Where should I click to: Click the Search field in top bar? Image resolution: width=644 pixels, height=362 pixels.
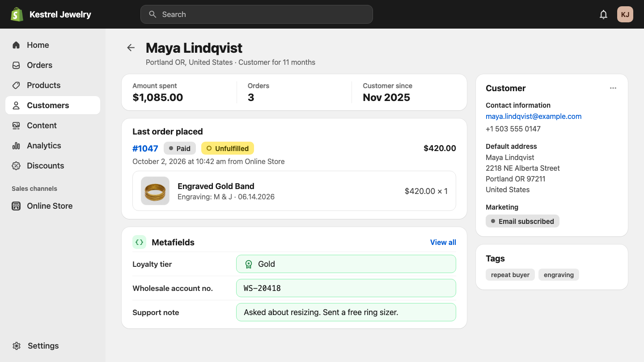pos(257,14)
